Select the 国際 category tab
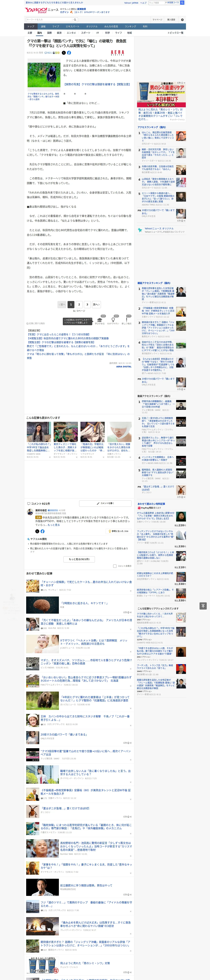This screenshot has width=210, height=980. [49, 33]
